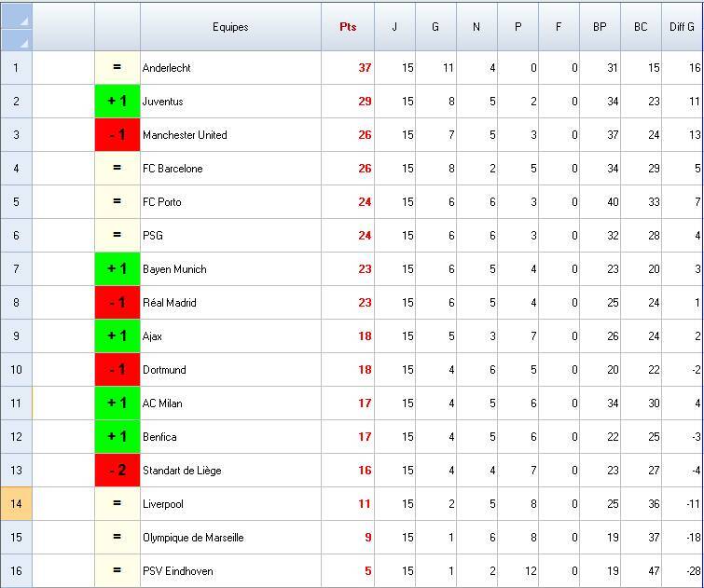Click the green +1 cell beside Ajax

tap(117, 336)
